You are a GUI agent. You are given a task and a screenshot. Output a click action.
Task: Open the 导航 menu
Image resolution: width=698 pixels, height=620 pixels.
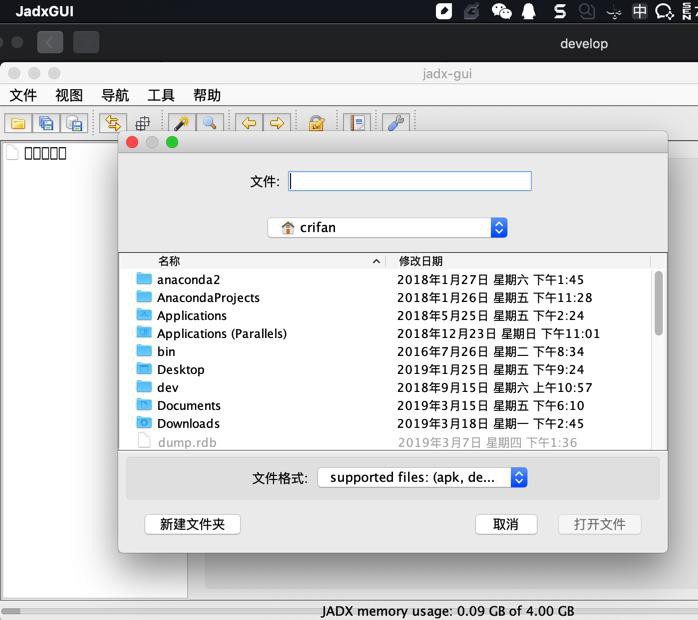(115, 95)
